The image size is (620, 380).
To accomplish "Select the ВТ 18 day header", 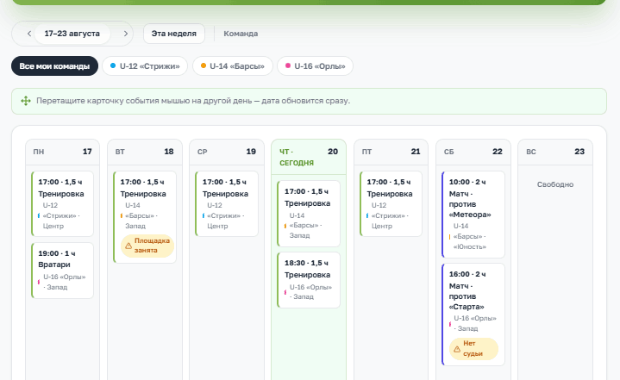I will (145, 152).
